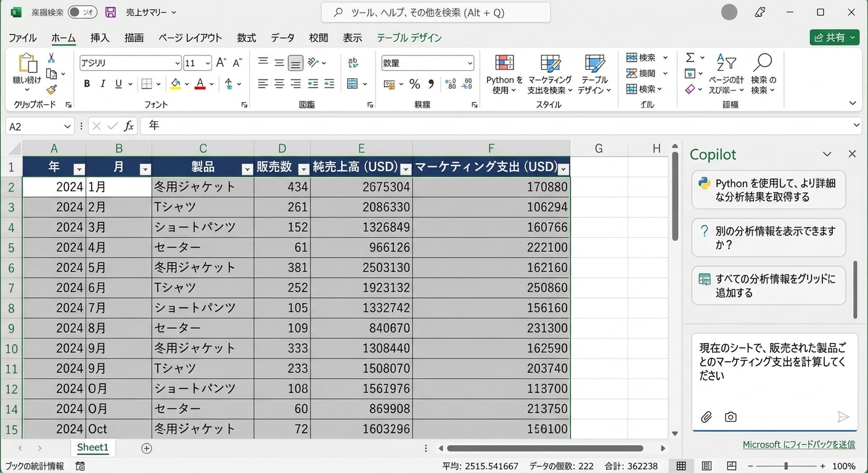The height and width of the screenshot is (473, 868).
Task: Open the テーブル デザイン tab
Action: click(x=409, y=38)
